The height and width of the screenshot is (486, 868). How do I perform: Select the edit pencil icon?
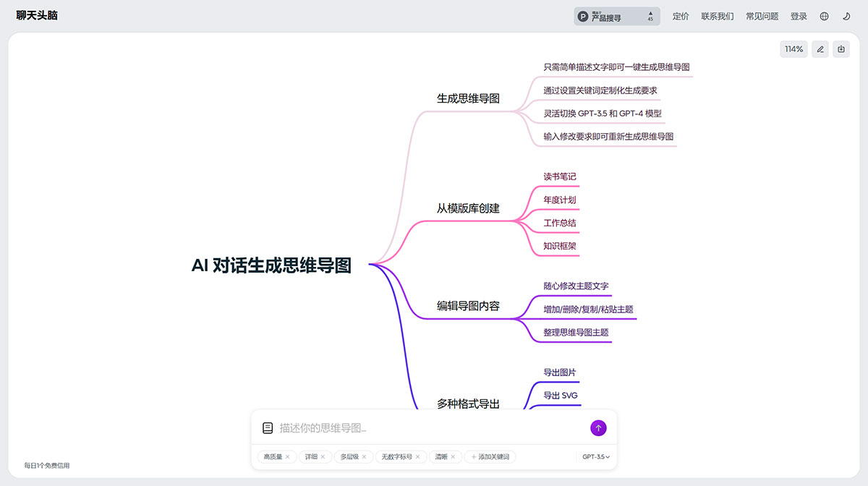pos(820,48)
